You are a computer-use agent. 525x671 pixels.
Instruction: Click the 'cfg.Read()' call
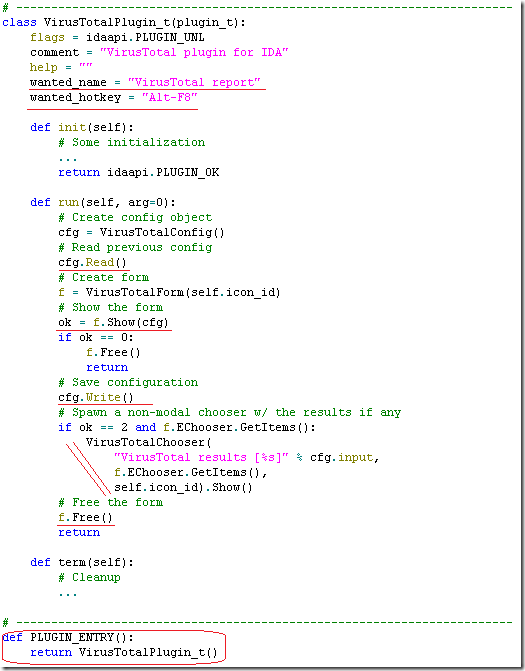tap(92, 262)
